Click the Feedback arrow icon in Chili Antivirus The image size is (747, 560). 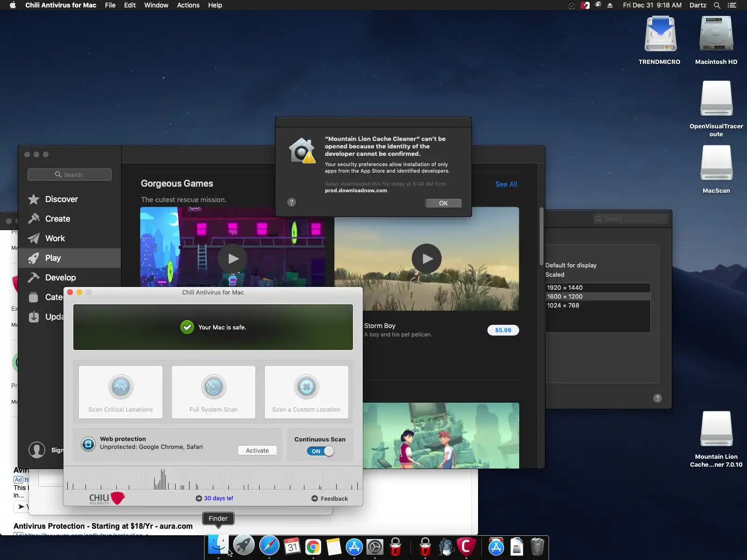tap(314, 498)
